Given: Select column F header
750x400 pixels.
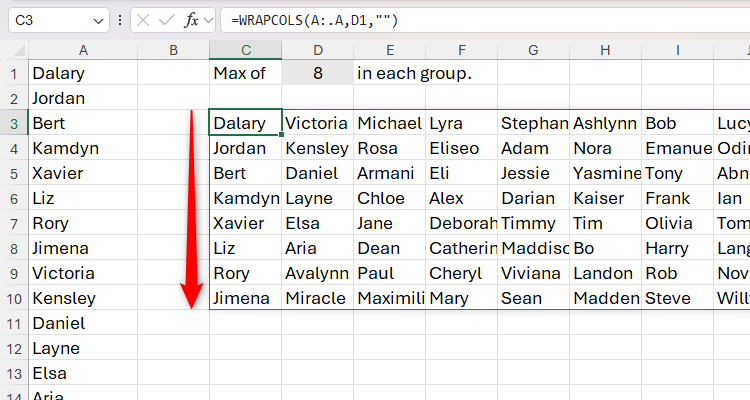Looking at the screenshot, I should click(x=462, y=50).
